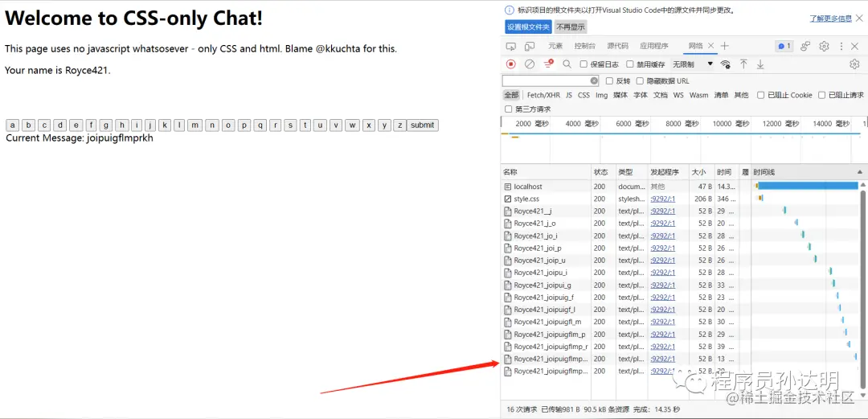Enable the 禁用缓存 checkbox
Screen dimensions: 868x419
(630, 64)
